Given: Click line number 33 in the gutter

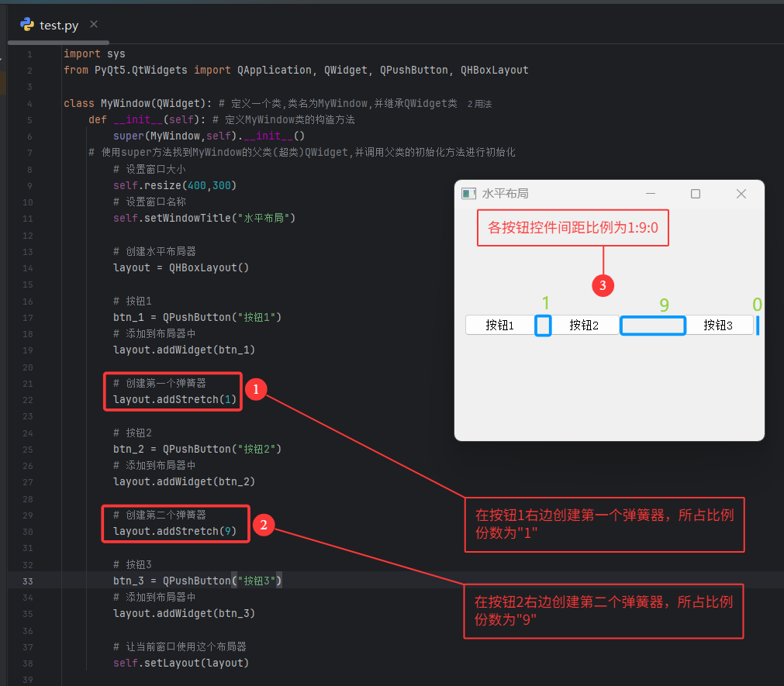Looking at the screenshot, I should pyautogui.click(x=27, y=581).
